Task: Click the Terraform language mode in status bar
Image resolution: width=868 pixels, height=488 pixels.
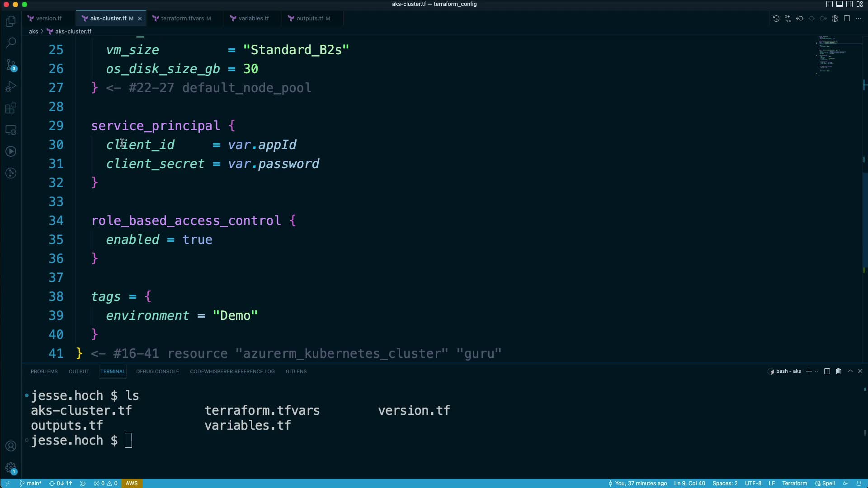Action: 794,483
